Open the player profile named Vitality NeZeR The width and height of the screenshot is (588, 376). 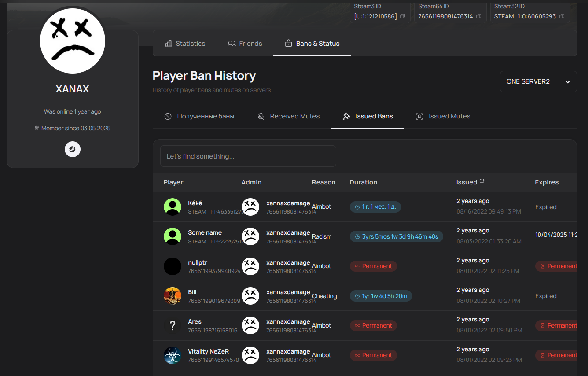pyautogui.click(x=208, y=351)
